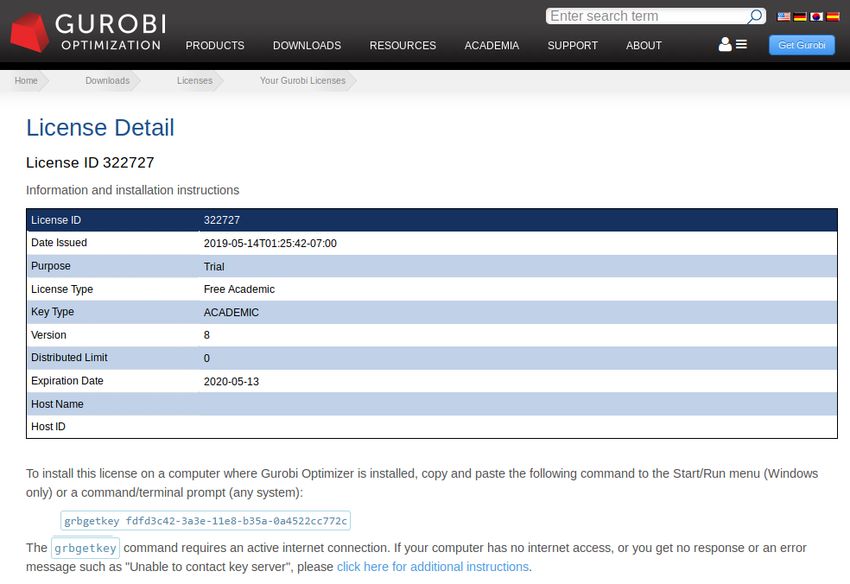Click the Expiration Date row label

click(67, 381)
